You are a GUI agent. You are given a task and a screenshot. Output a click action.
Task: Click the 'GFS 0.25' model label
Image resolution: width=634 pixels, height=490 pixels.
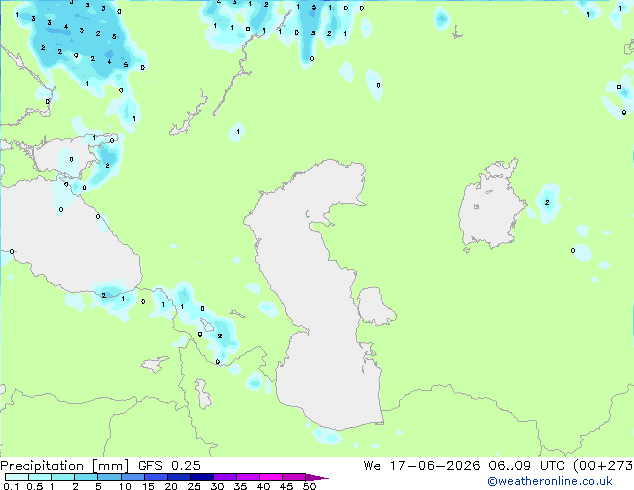tap(169, 466)
